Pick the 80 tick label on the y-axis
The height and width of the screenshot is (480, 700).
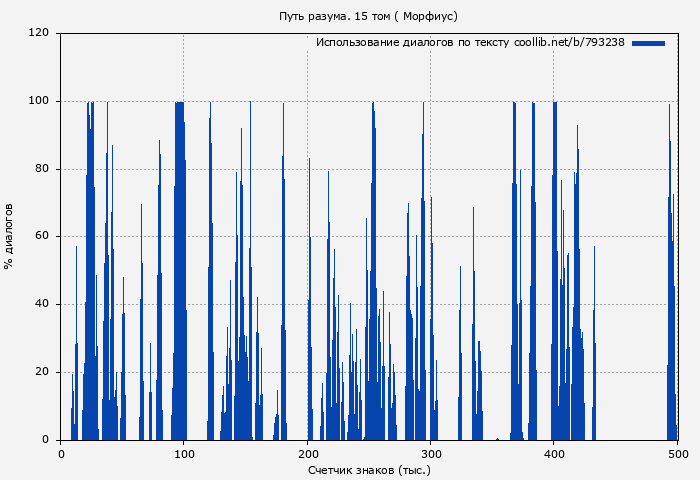42,169
